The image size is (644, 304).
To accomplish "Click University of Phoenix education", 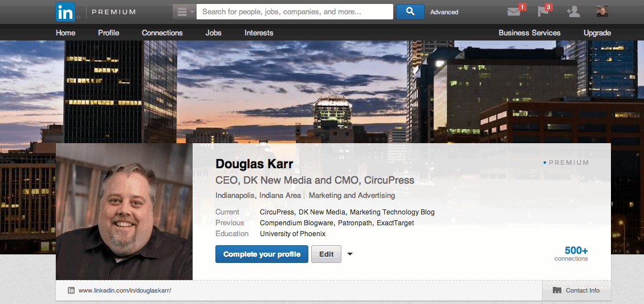I will [x=292, y=234].
